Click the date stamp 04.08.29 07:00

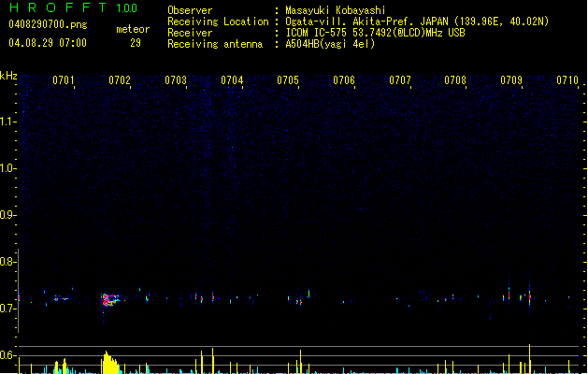coord(48,43)
